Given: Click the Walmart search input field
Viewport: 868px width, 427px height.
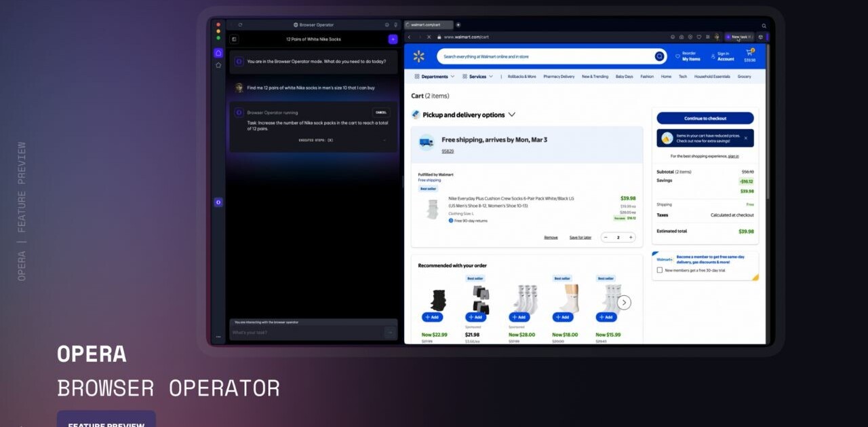Looking at the screenshot, I should coord(542,56).
